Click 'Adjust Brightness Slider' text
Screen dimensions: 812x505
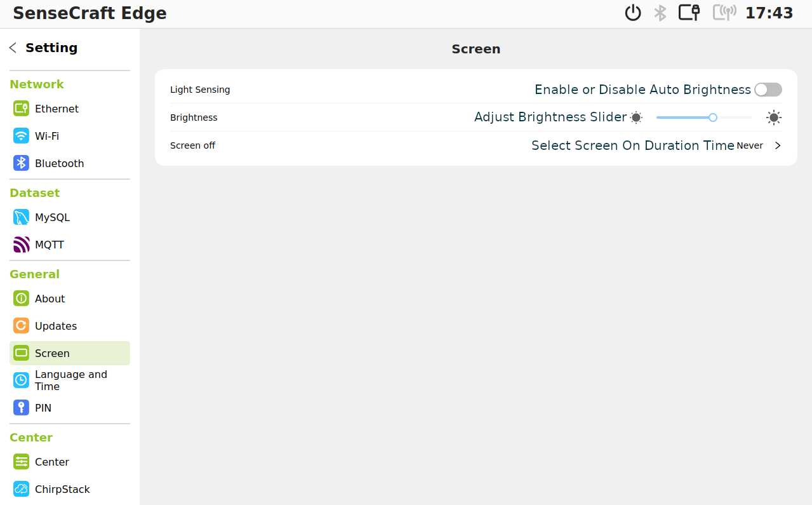point(550,117)
